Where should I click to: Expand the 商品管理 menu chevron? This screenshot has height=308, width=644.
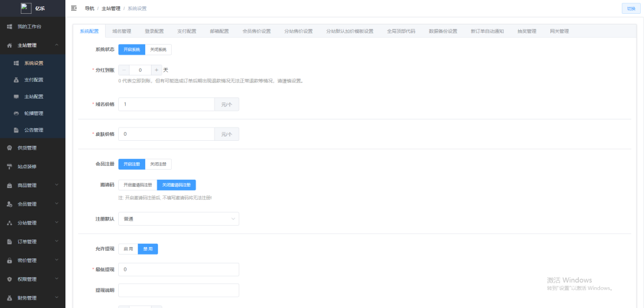click(x=57, y=185)
